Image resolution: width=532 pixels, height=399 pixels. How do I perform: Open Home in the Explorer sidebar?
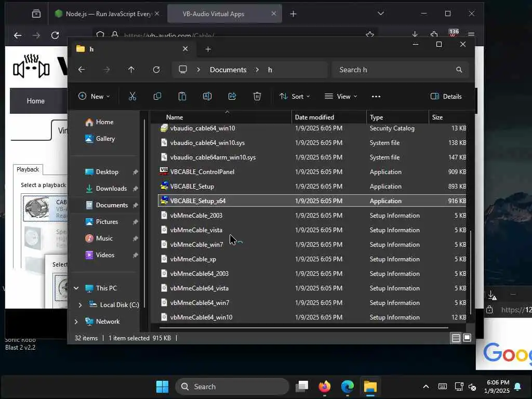(104, 122)
